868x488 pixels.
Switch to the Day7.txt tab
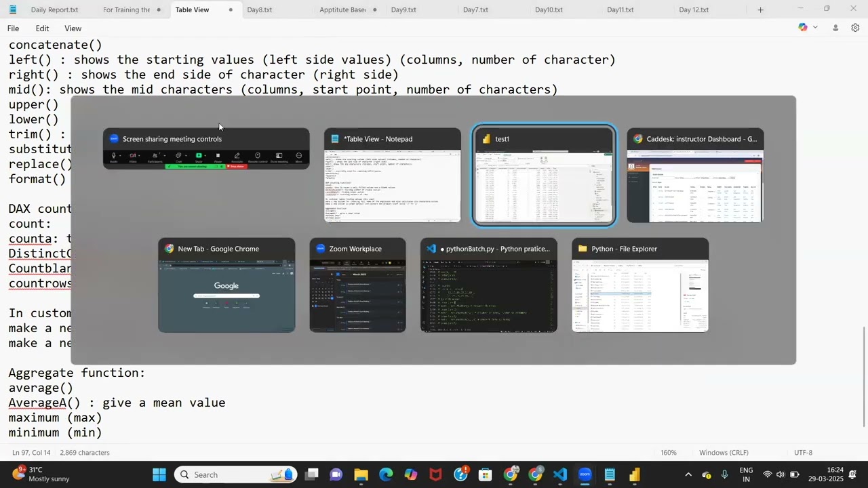point(475,9)
